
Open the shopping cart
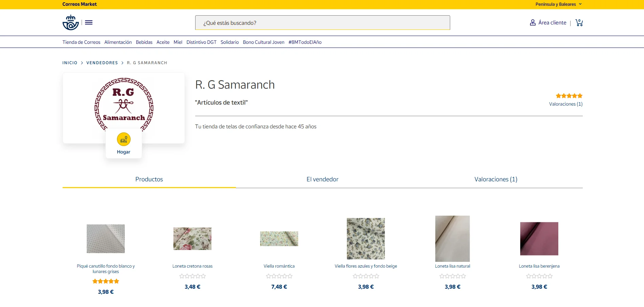[x=579, y=23]
